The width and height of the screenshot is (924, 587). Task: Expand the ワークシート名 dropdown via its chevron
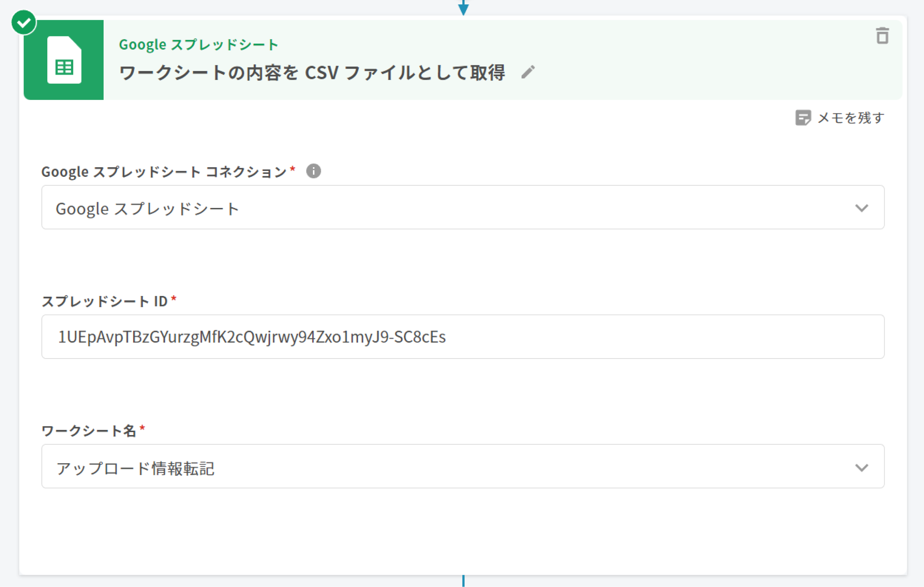pos(862,467)
